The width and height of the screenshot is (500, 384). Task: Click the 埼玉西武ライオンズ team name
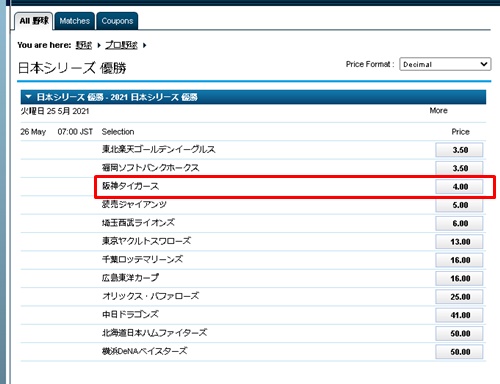tap(138, 222)
